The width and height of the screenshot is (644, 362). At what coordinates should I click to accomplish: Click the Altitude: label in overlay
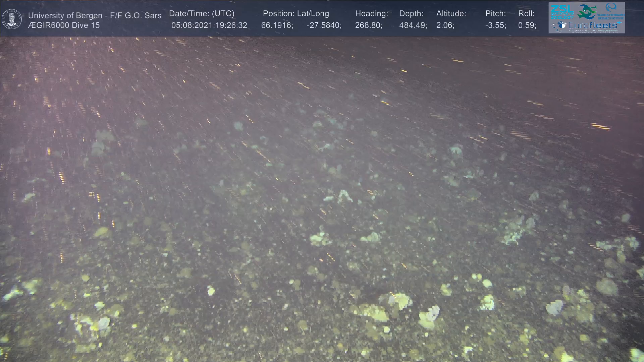point(451,13)
